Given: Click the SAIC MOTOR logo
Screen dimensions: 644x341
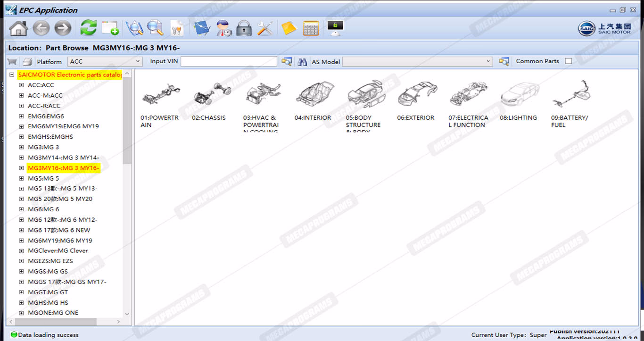Looking at the screenshot, I should pyautogui.click(x=605, y=28).
